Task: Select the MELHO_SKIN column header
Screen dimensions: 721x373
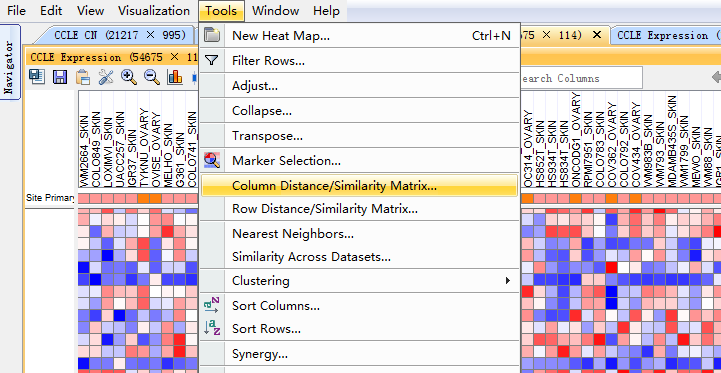Action: tap(167, 155)
